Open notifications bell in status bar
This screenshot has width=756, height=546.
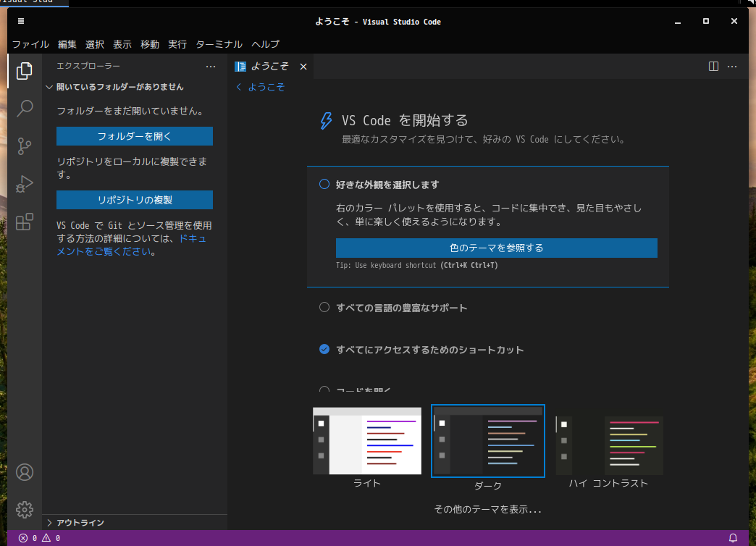click(733, 538)
